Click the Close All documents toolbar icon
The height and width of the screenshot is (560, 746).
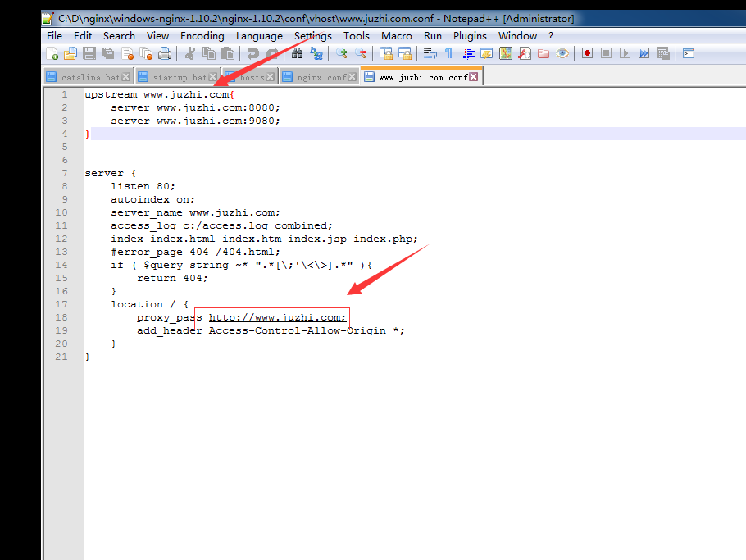point(146,54)
